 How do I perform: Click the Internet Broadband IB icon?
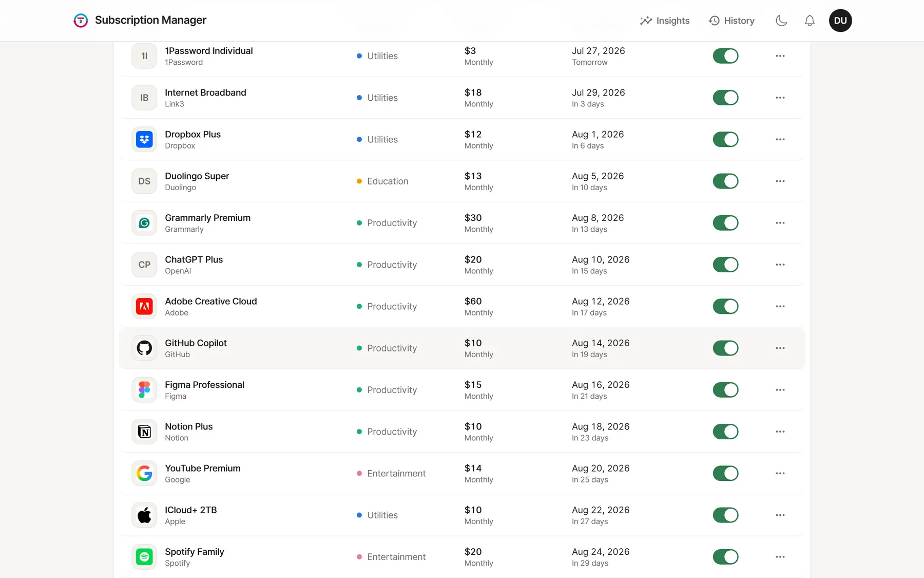pyautogui.click(x=144, y=98)
